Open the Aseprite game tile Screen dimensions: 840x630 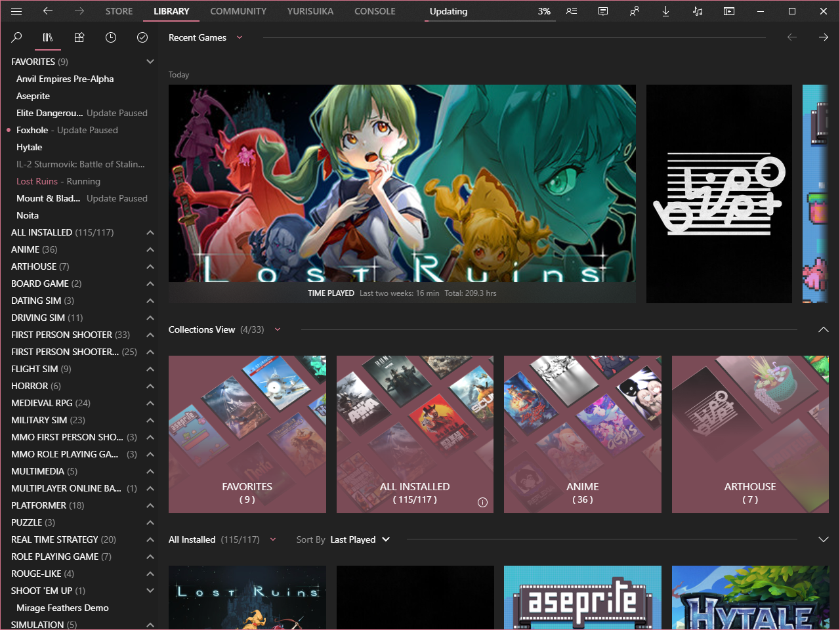click(583, 598)
